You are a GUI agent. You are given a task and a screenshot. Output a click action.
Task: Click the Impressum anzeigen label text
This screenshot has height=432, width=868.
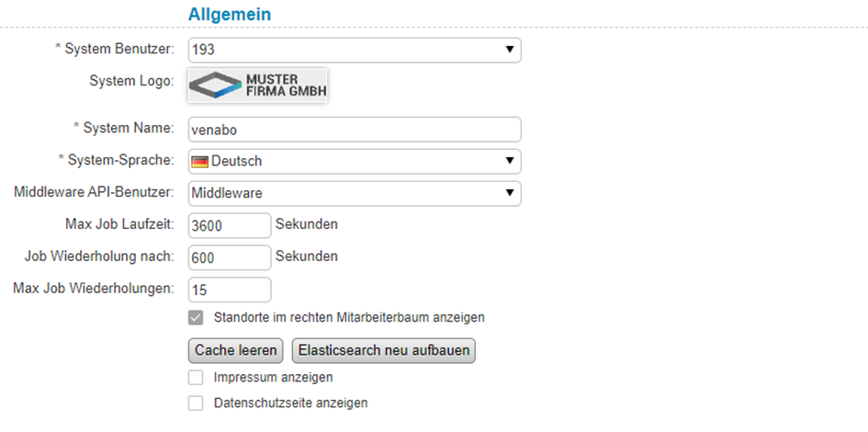273,377
